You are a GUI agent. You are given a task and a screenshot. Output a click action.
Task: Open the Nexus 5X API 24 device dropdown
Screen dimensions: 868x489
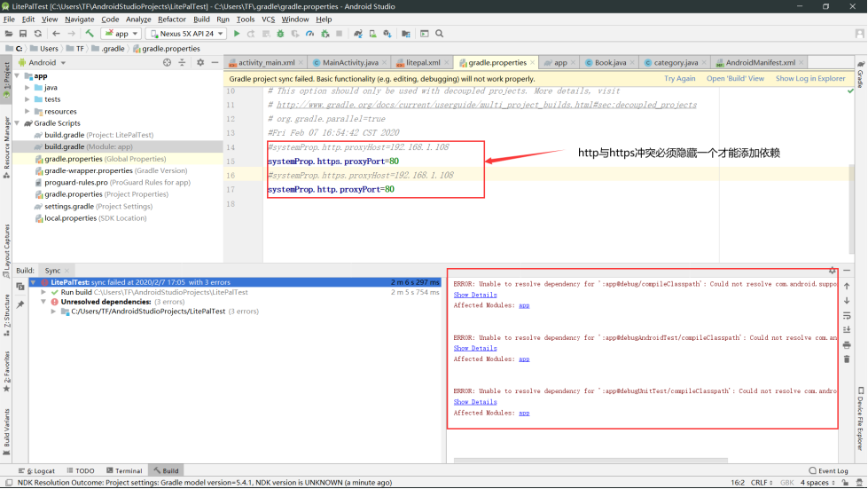tap(186, 34)
